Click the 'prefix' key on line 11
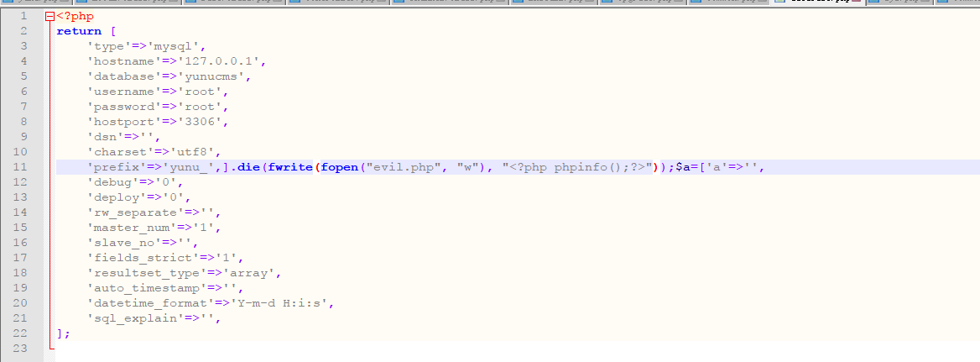The height and width of the screenshot is (362, 980). pyautogui.click(x=117, y=168)
